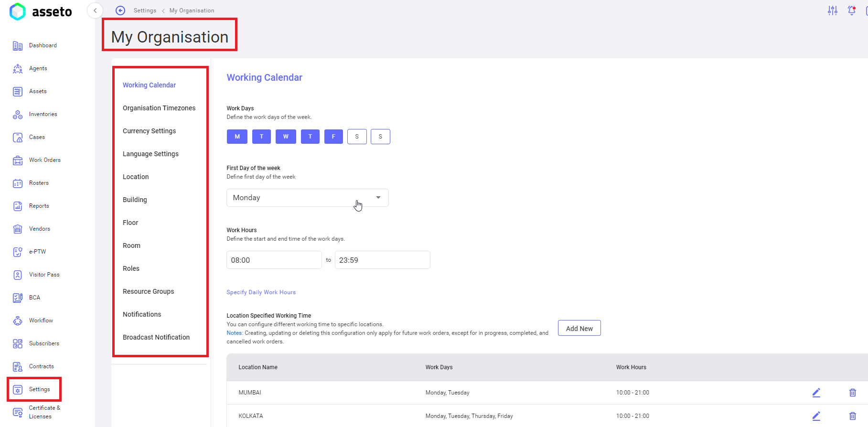
Task: Delete the KOLKATA location row
Action: coord(852,416)
